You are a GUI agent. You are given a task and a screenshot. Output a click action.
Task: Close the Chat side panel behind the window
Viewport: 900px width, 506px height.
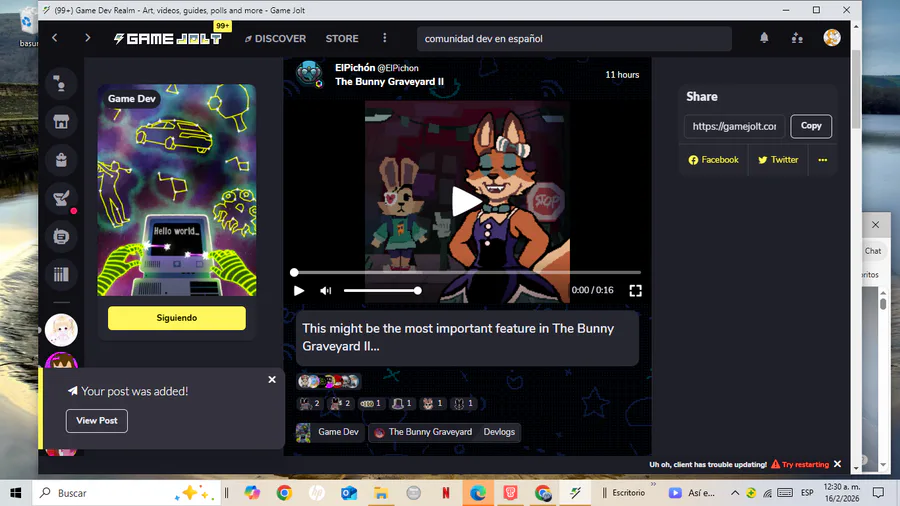pyautogui.click(x=875, y=225)
